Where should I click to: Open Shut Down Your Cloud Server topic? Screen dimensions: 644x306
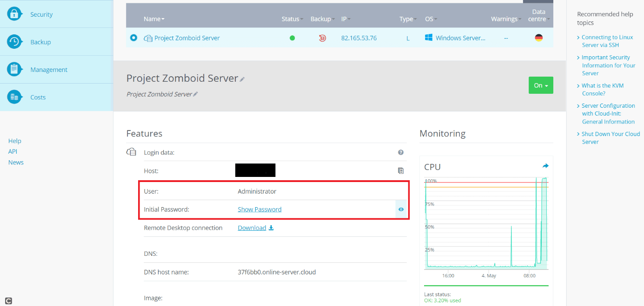611,138
